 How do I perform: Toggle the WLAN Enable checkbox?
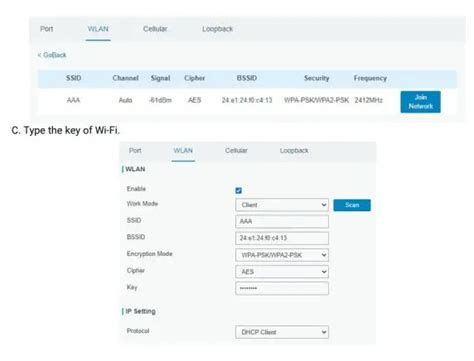tap(238, 190)
